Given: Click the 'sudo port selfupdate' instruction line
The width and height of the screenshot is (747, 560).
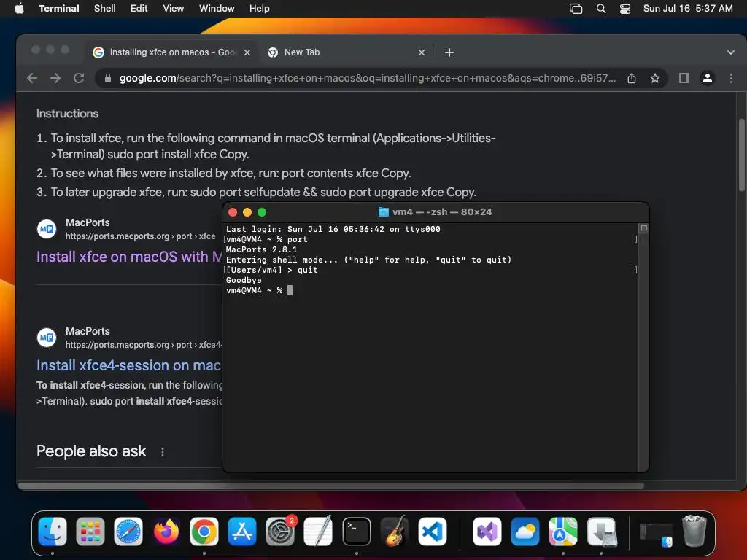Looking at the screenshot, I should click(x=263, y=192).
